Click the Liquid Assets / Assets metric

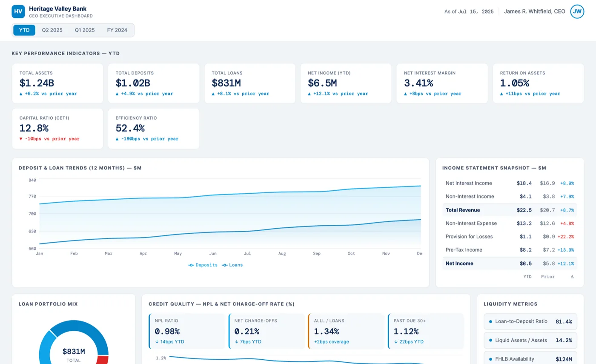(x=530, y=340)
